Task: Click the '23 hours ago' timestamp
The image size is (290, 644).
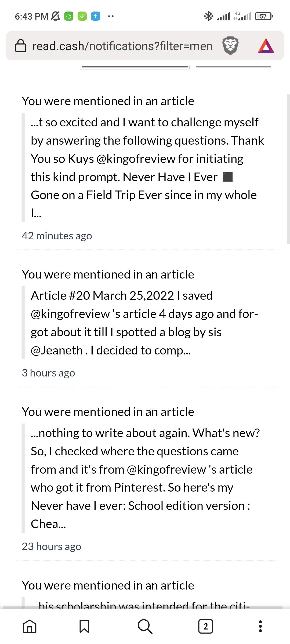Action: click(51, 547)
